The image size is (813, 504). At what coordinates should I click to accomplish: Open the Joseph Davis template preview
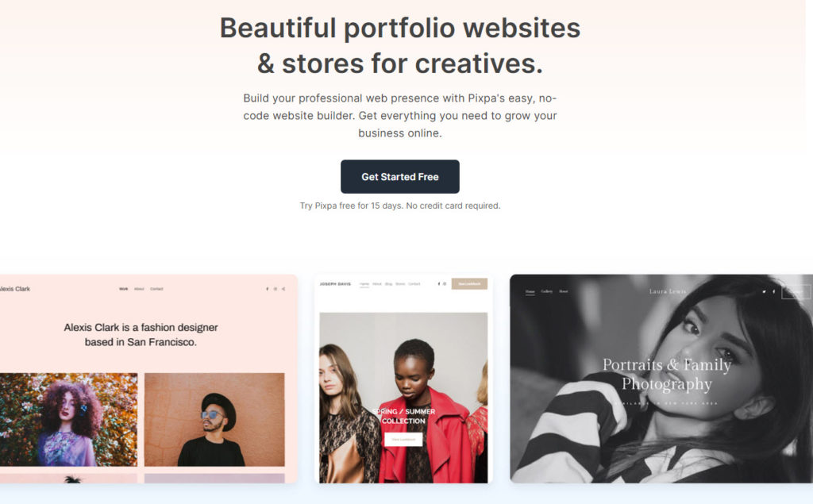(x=403, y=379)
